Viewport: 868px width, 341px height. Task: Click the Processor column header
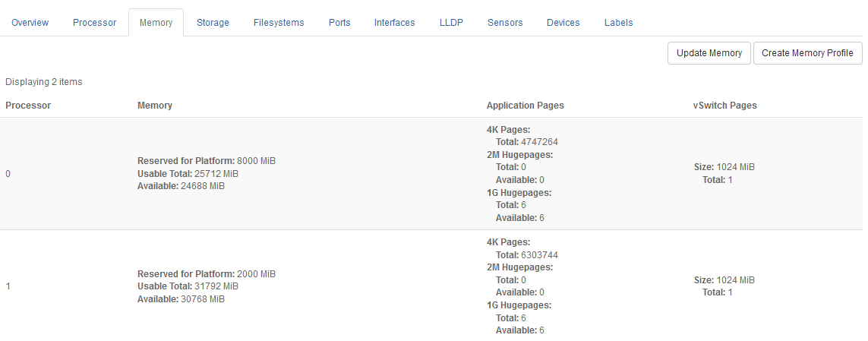point(28,106)
